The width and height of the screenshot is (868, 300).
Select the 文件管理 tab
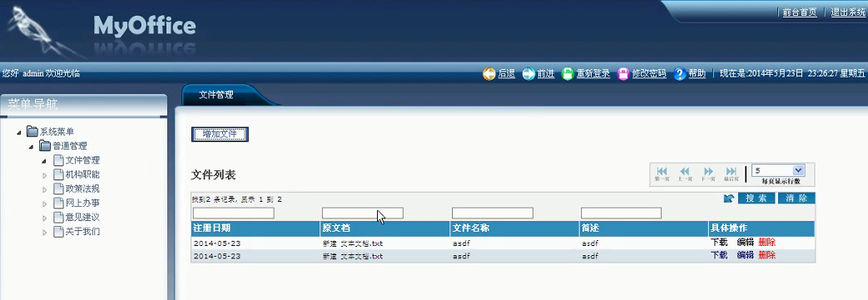click(216, 95)
